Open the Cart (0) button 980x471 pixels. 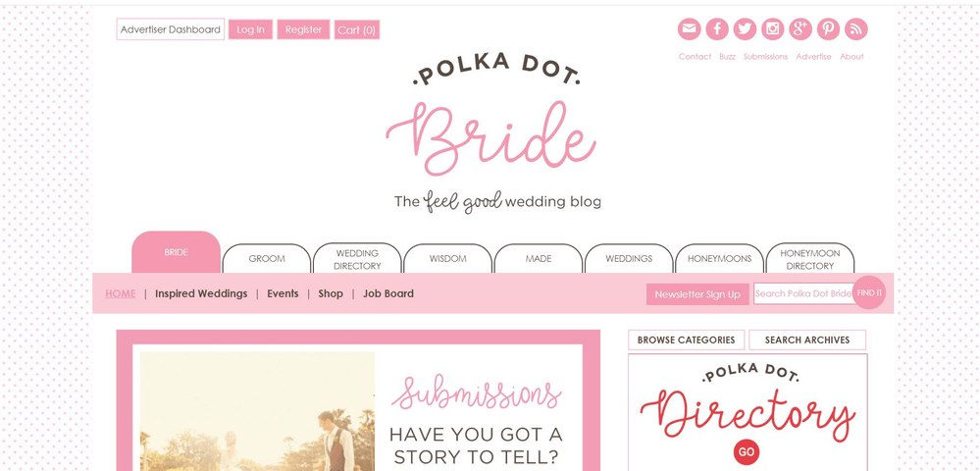[x=357, y=29]
